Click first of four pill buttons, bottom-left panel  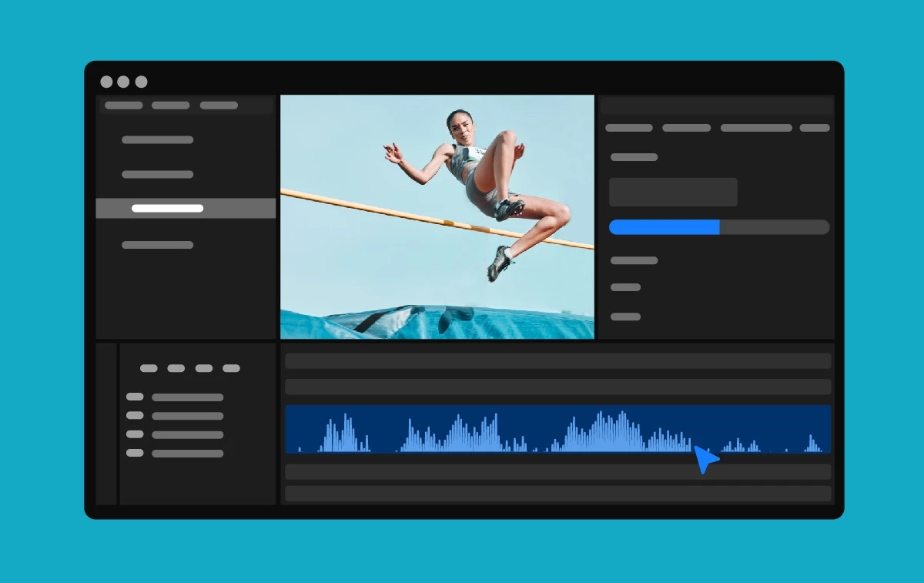tap(149, 368)
